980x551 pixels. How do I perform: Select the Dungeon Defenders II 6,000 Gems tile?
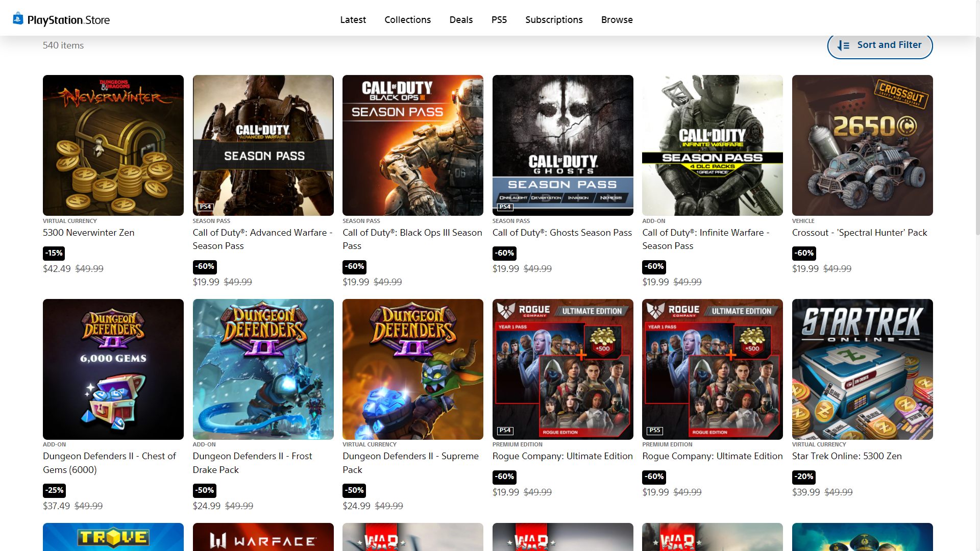(113, 369)
